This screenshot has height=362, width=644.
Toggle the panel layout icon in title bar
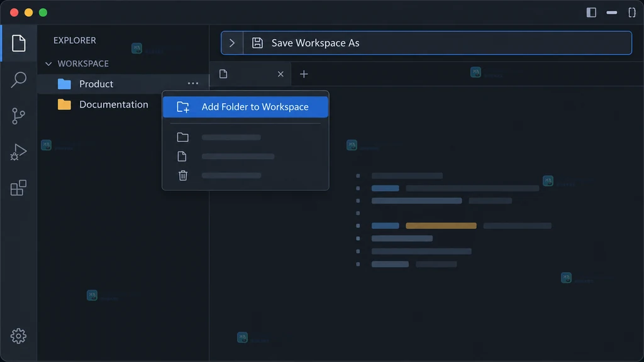pyautogui.click(x=612, y=13)
